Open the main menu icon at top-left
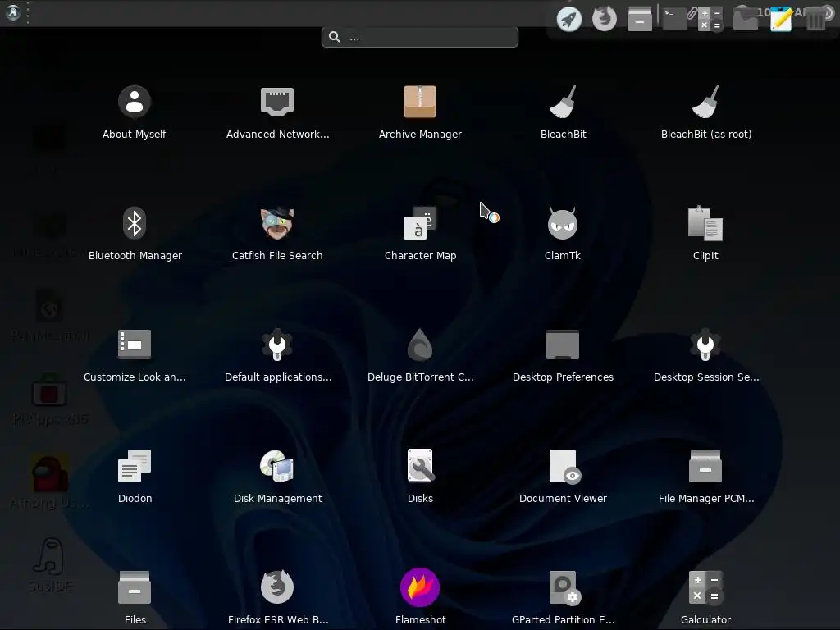The width and height of the screenshot is (840, 630). [13, 12]
